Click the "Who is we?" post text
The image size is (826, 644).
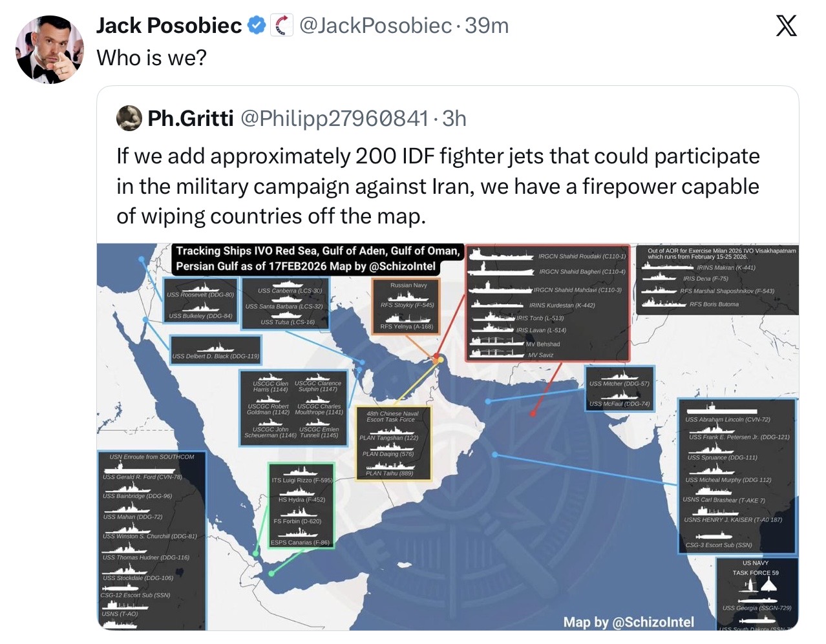tap(152, 57)
